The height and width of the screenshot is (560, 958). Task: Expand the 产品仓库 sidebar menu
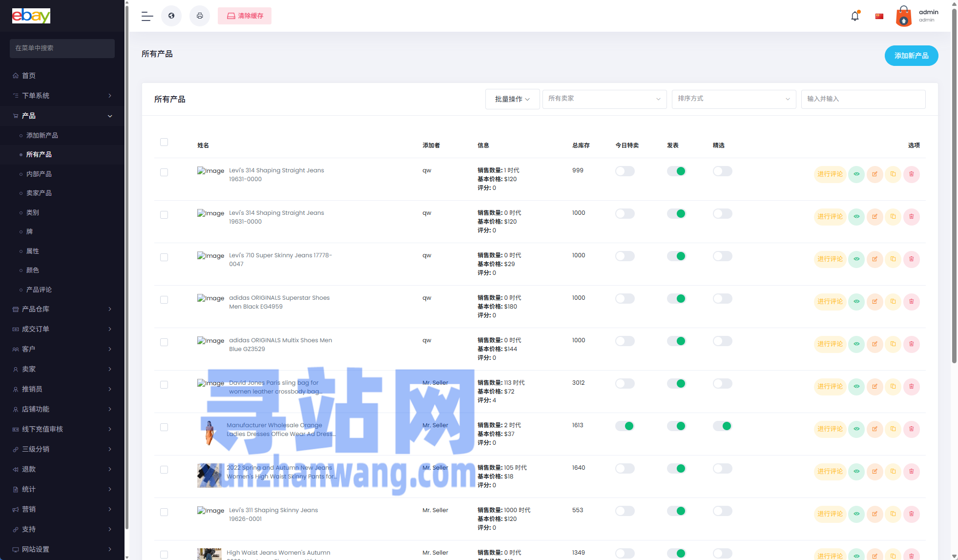62,309
